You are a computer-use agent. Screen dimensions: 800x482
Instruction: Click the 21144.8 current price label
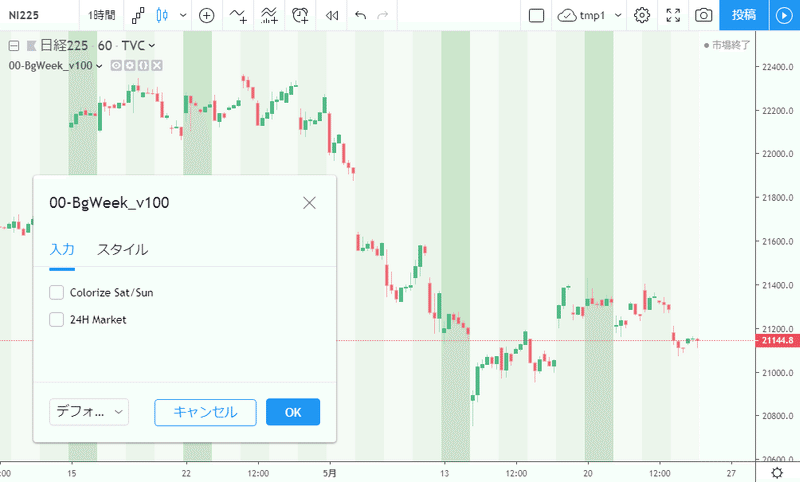click(777, 341)
